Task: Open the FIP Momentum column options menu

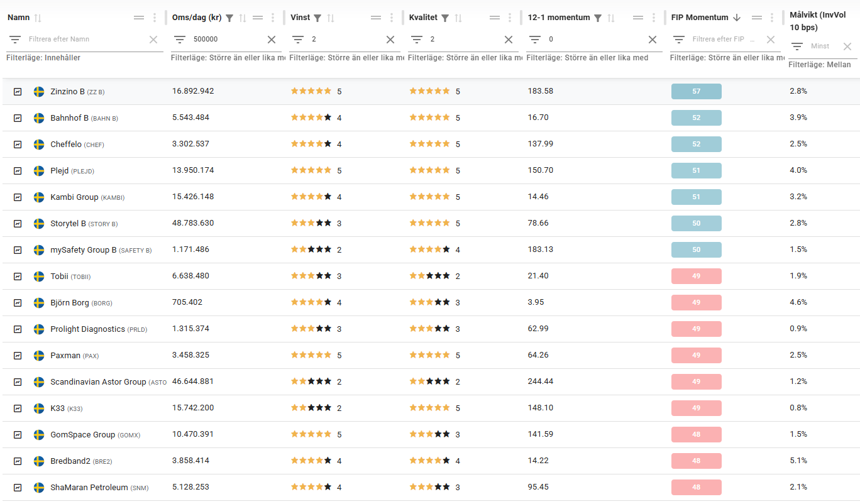Action: (772, 18)
